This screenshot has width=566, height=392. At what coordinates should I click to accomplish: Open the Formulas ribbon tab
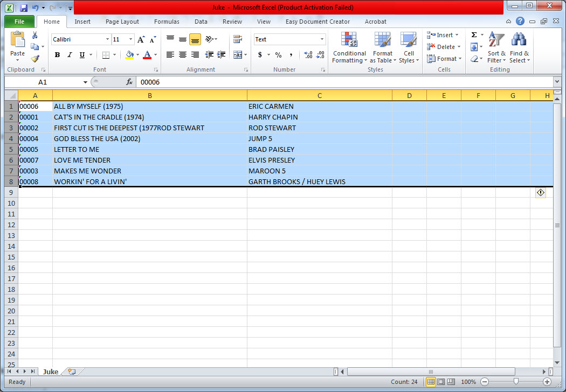click(167, 22)
